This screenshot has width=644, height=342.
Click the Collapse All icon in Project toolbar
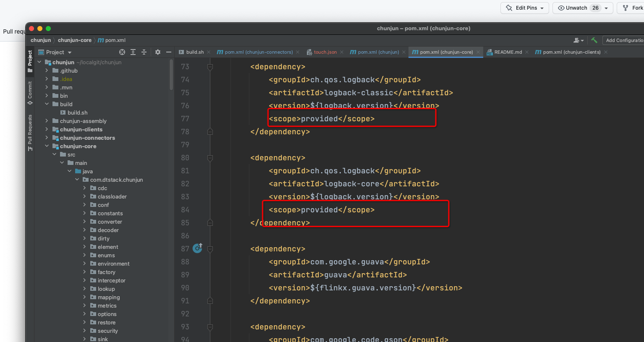coord(145,52)
